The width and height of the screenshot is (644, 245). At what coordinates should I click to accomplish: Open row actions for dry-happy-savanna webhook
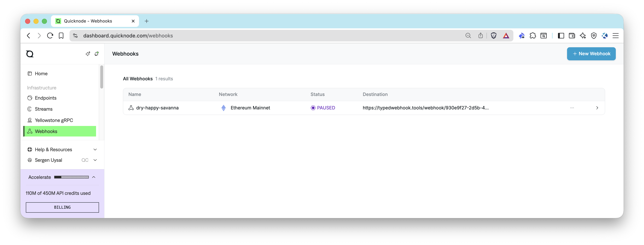572,108
